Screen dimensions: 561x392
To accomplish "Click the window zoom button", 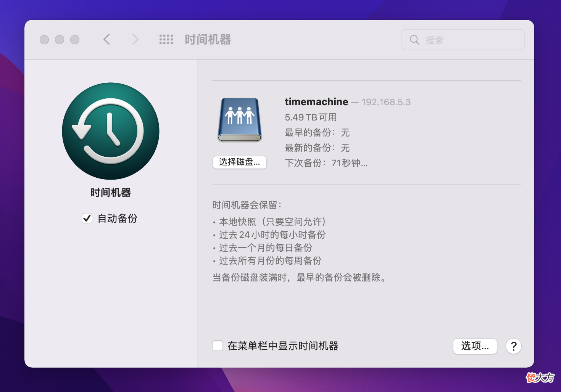I will click(x=75, y=40).
